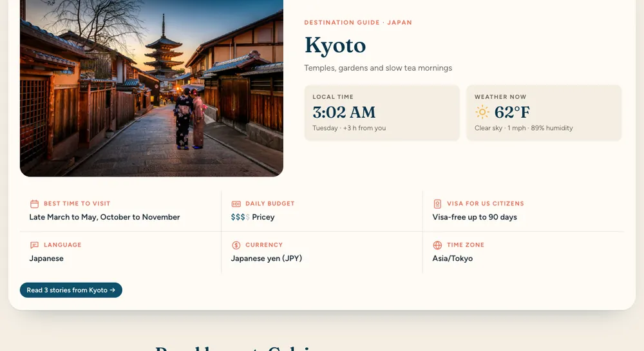This screenshot has height=351, width=644.
Task: Click the Daily Budget label
Action: click(x=270, y=204)
